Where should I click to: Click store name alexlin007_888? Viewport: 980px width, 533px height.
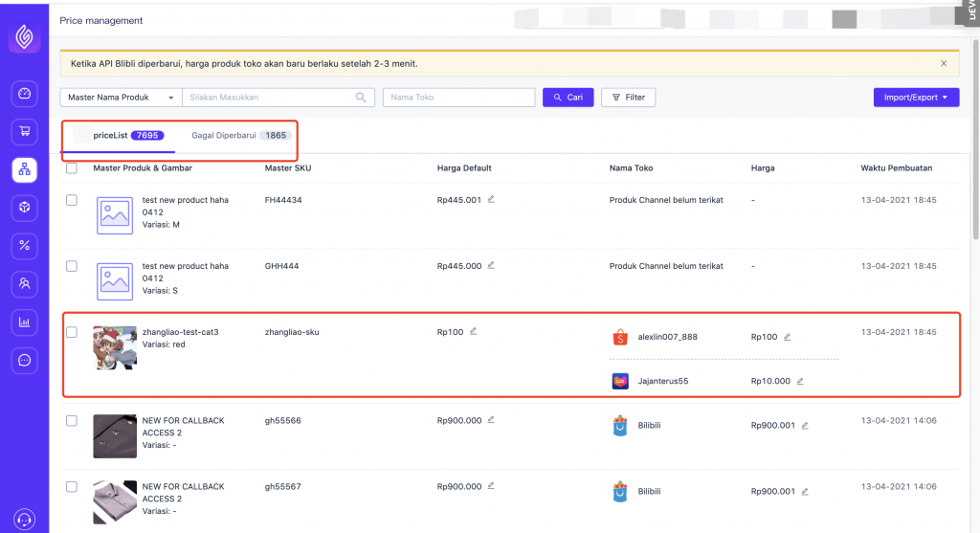tap(667, 337)
